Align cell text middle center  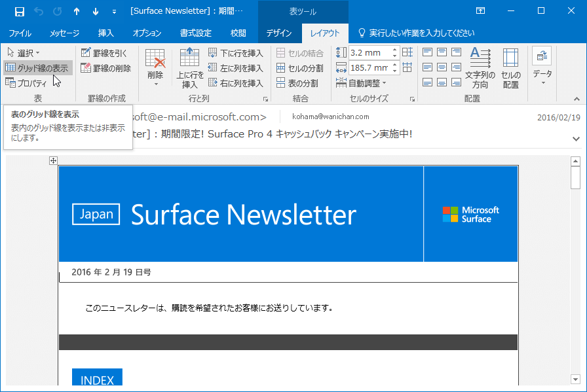tap(442, 67)
